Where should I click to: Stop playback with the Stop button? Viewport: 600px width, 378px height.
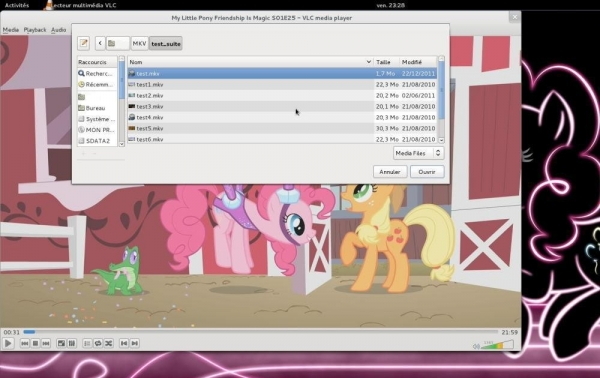coord(35,343)
